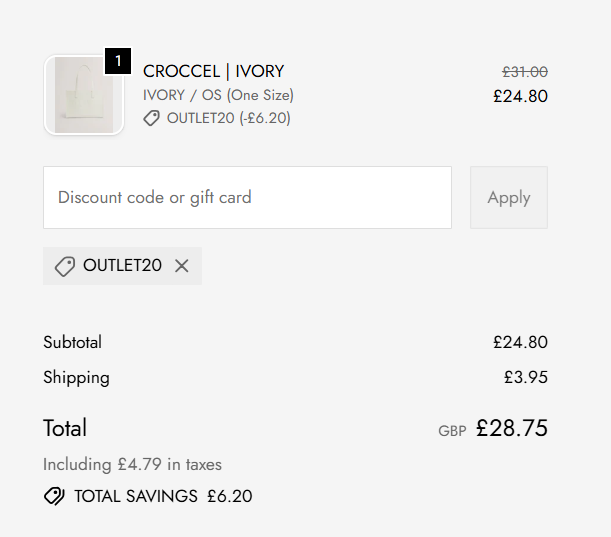Select the CROCCEL | IVORY product title
The height and width of the screenshot is (537, 611).
tap(213, 71)
